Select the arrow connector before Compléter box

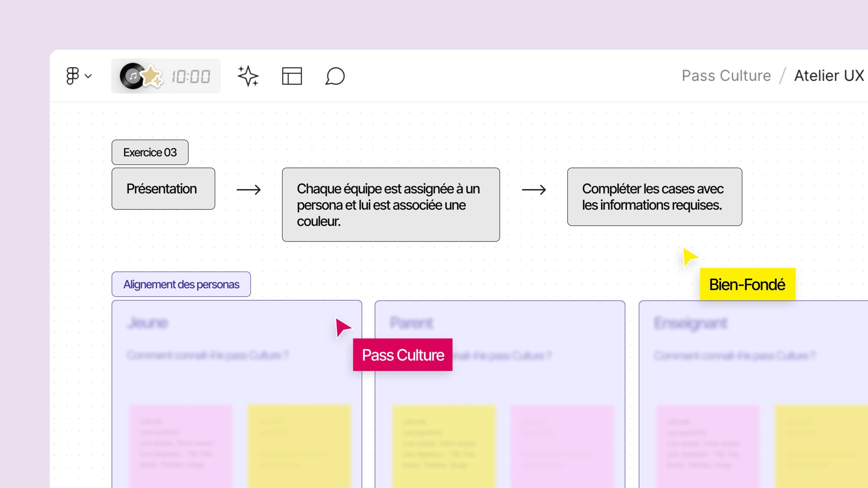pyautogui.click(x=534, y=189)
